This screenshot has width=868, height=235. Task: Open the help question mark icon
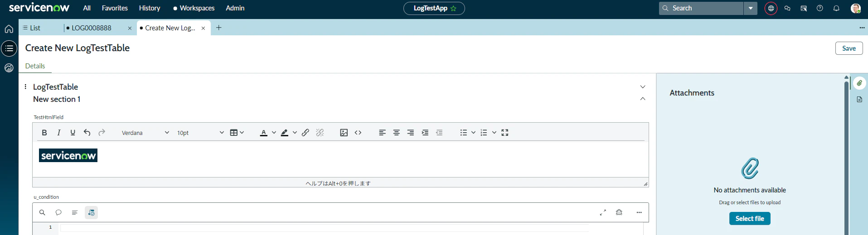pyautogui.click(x=820, y=8)
